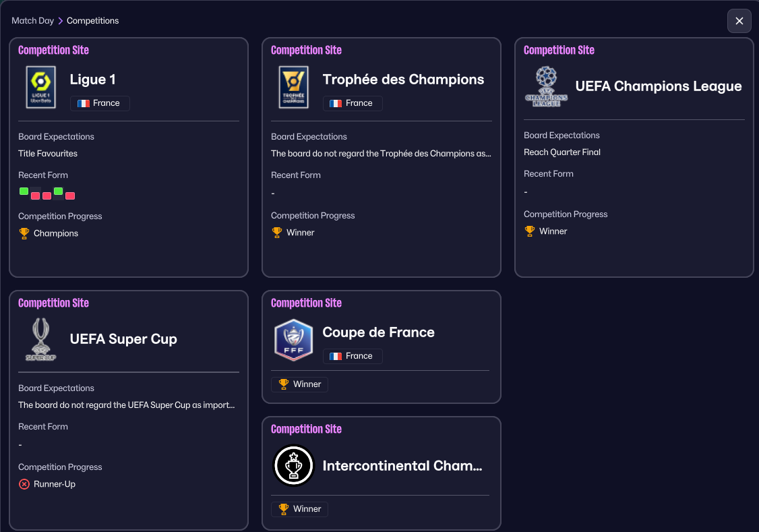The image size is (759, 532).
Task: Click the Trophée des Champions logo
Action: (293, 87)
